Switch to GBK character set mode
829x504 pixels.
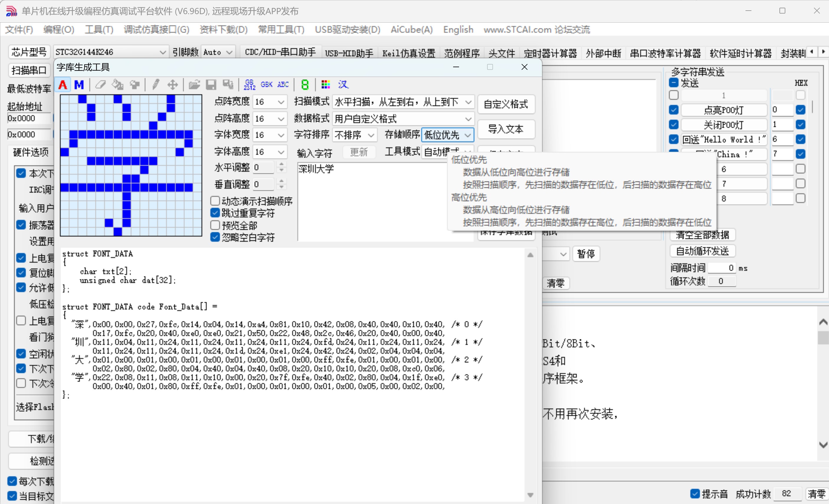coord(266,84)
